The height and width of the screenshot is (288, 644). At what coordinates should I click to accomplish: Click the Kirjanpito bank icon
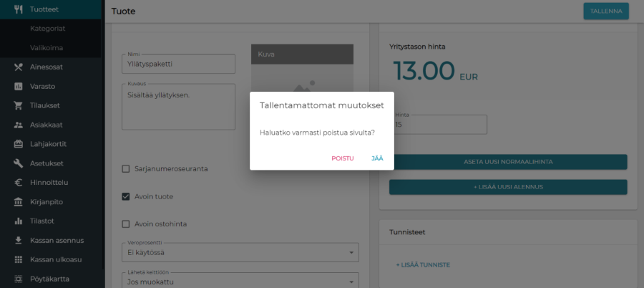[x=19, y=202]
